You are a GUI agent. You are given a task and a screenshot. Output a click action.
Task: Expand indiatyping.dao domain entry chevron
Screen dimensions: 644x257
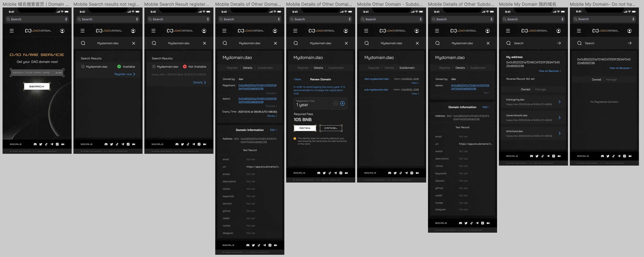[x=560, y=102]
